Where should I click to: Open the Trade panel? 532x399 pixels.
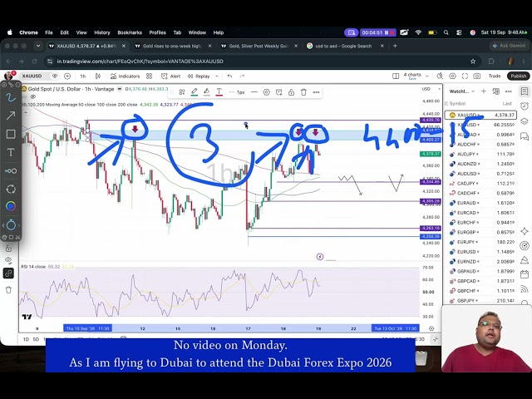point(495,76)
